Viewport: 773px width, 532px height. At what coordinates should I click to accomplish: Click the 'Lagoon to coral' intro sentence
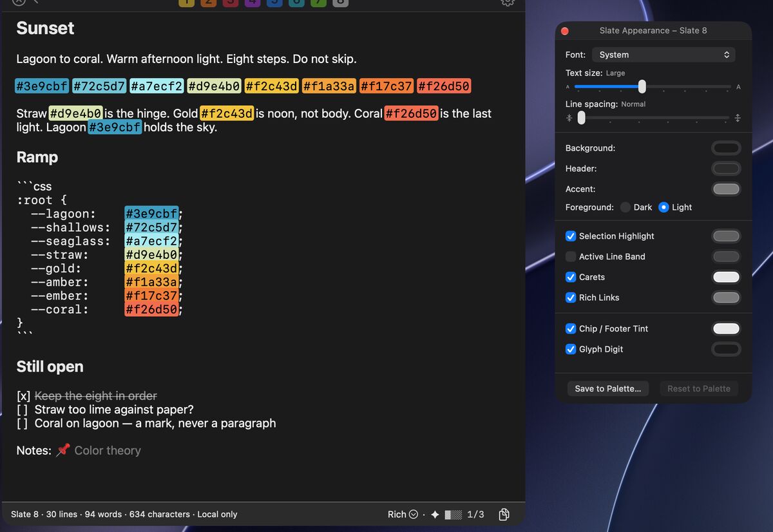(x=60, y=59)
